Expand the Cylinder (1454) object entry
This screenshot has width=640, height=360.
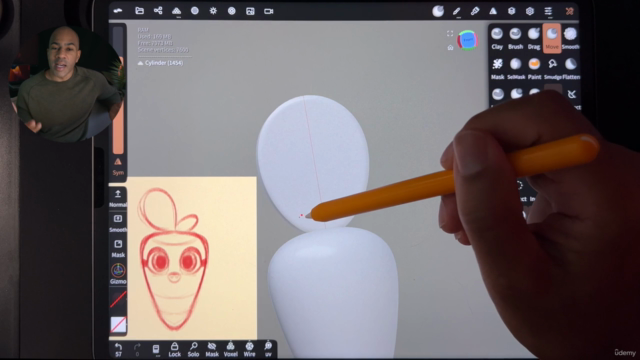pyautogui.click(x=160, y=63)
